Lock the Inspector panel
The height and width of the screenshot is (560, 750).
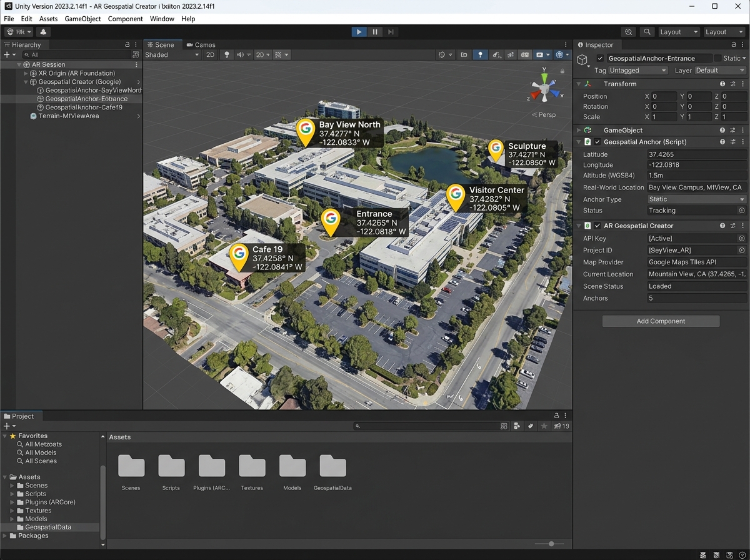tap(734, 45)
